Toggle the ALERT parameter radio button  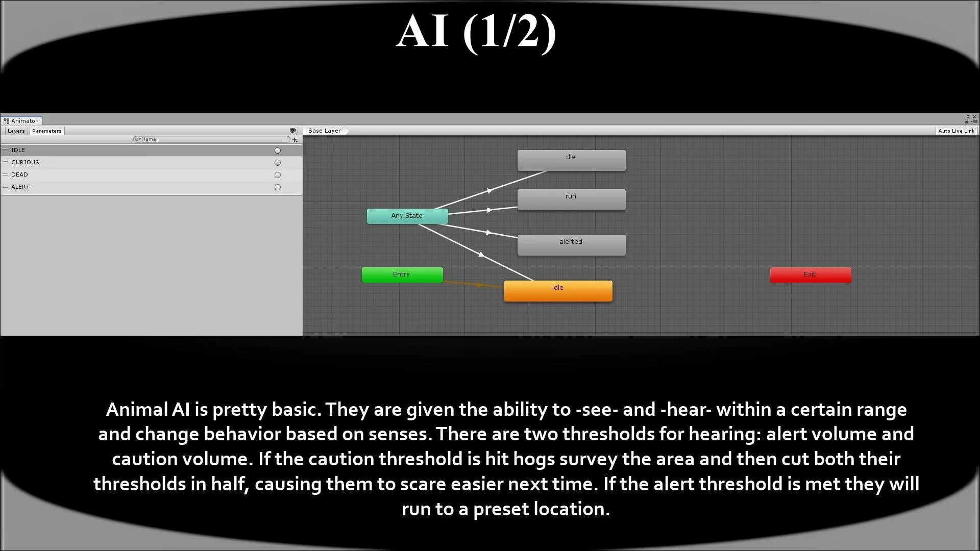[277, 187]
